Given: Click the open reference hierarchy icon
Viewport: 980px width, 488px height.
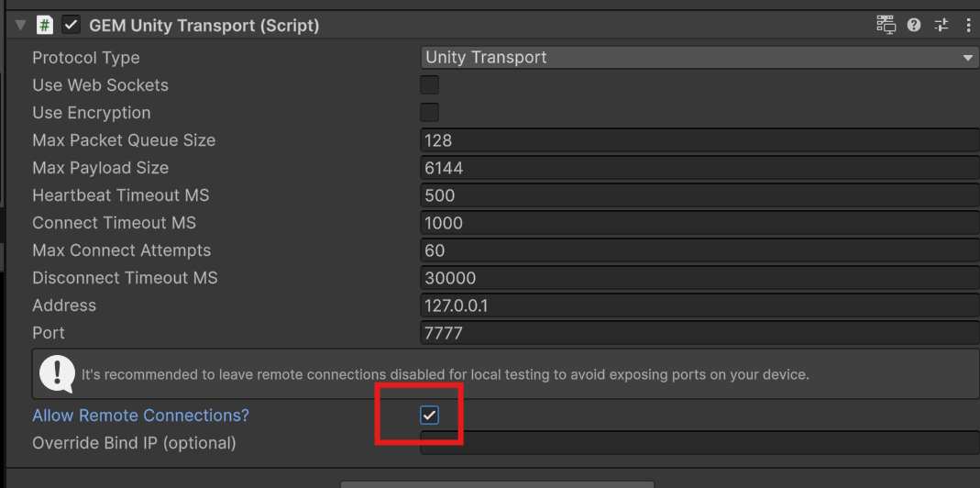Looking at the screenshot, I should coord(886,25).
